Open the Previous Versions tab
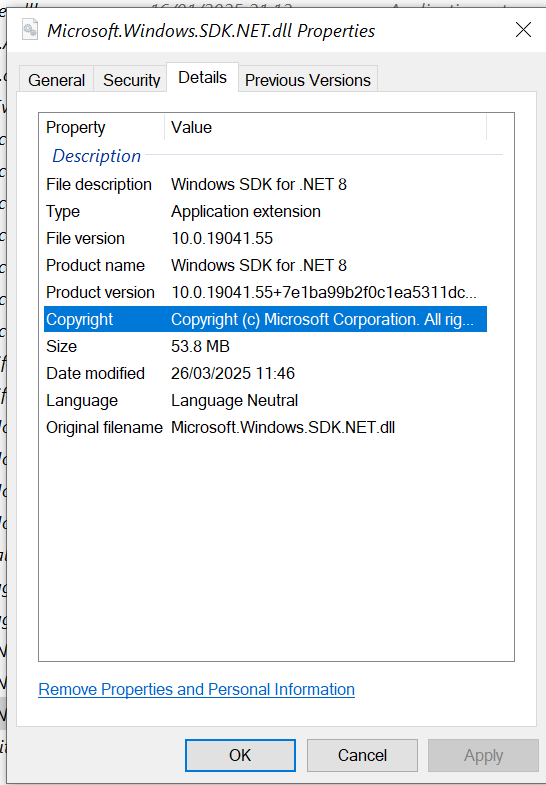546x785 pixels. (x=308, y=80)
